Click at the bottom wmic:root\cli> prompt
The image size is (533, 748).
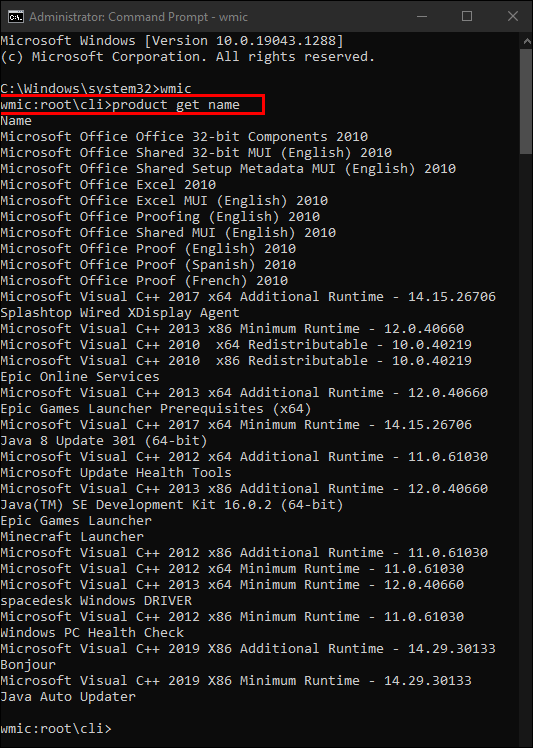pos(56,728)
